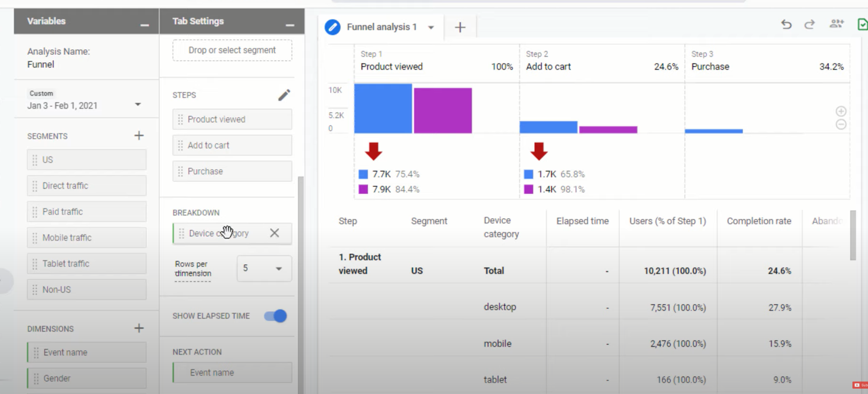Click the blue Product viewed funnel bar
Screen dimensions: 868x394
point(383,109)
